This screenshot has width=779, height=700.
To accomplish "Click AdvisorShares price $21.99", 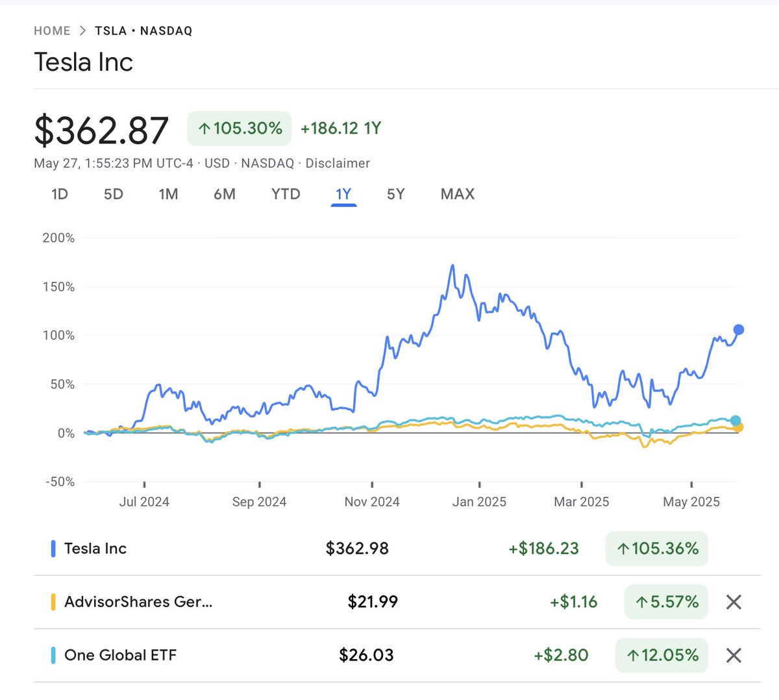I will click(x=373, y=602).
